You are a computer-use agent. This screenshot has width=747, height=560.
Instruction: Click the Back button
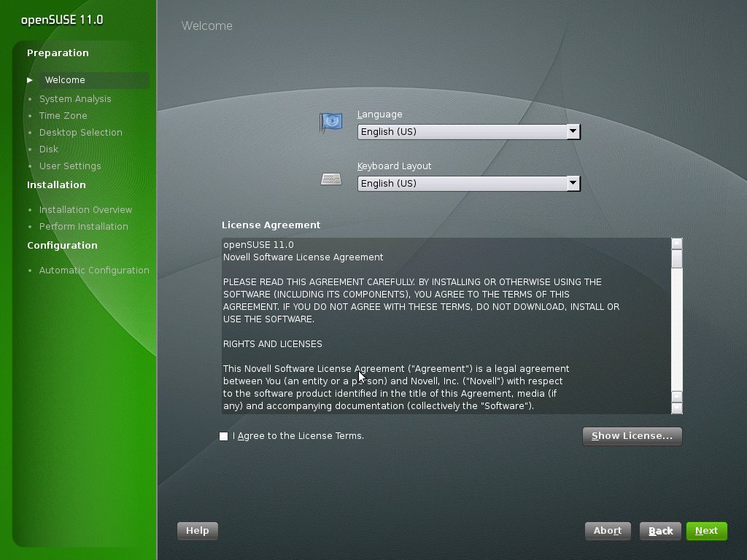coord(660,531)
